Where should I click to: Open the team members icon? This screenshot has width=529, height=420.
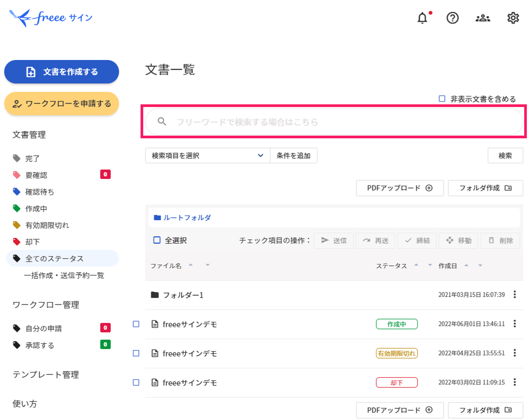(483, 18)
